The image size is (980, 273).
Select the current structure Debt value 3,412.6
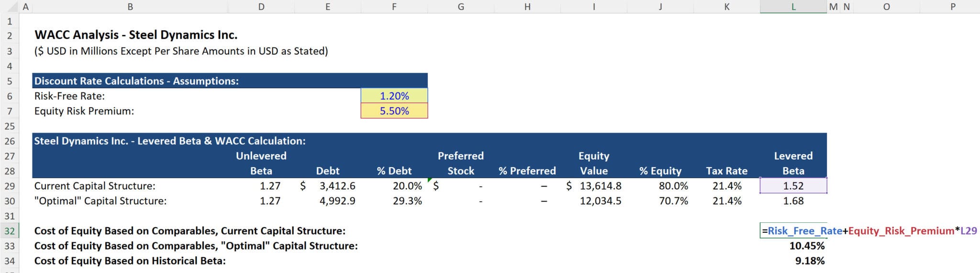click(x=337, y=186)
